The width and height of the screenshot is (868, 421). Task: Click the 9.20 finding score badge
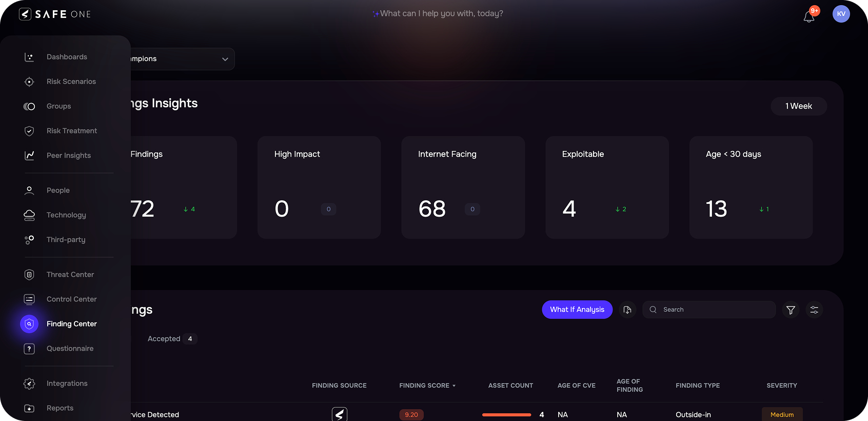[x=411, y=415]
